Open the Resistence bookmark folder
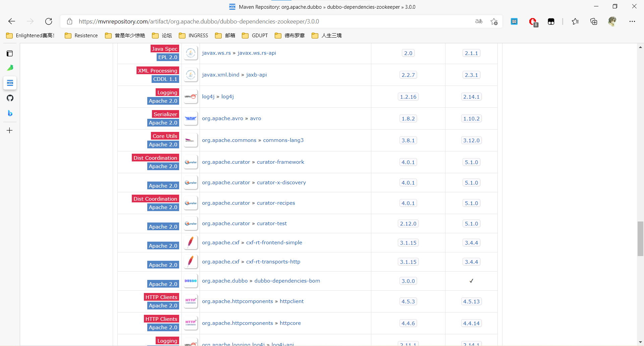Screen dimensions: 644x346 [81, 36]
